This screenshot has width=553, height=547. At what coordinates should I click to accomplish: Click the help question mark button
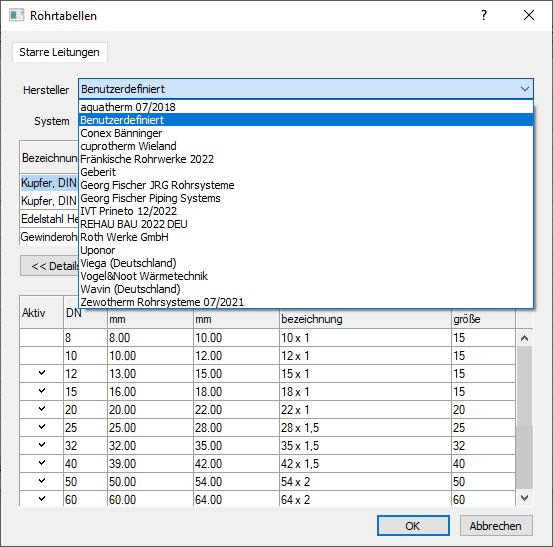point(484,15)
